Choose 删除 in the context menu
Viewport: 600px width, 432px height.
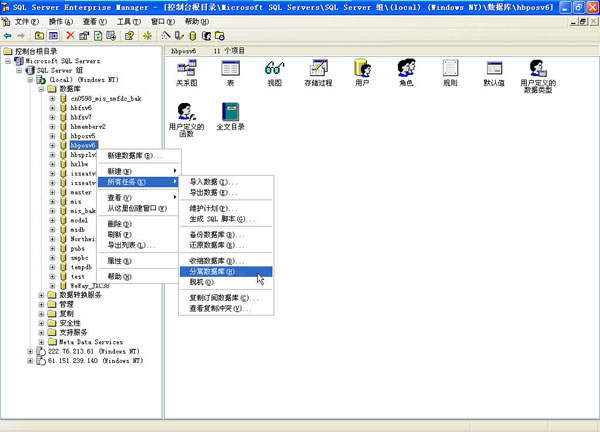(x=139, y=224)
